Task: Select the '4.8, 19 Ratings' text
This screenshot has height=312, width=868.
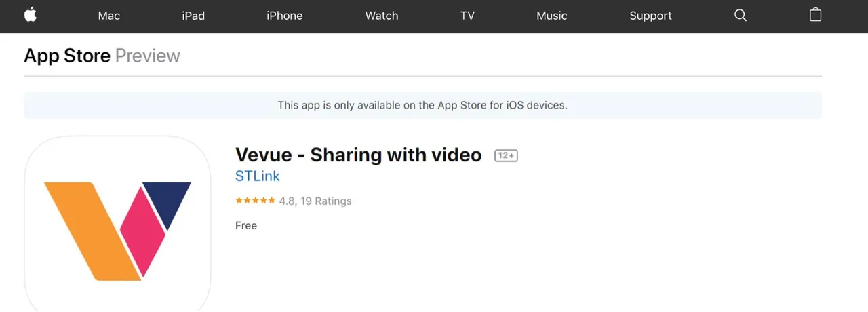Action: point(315,201)
